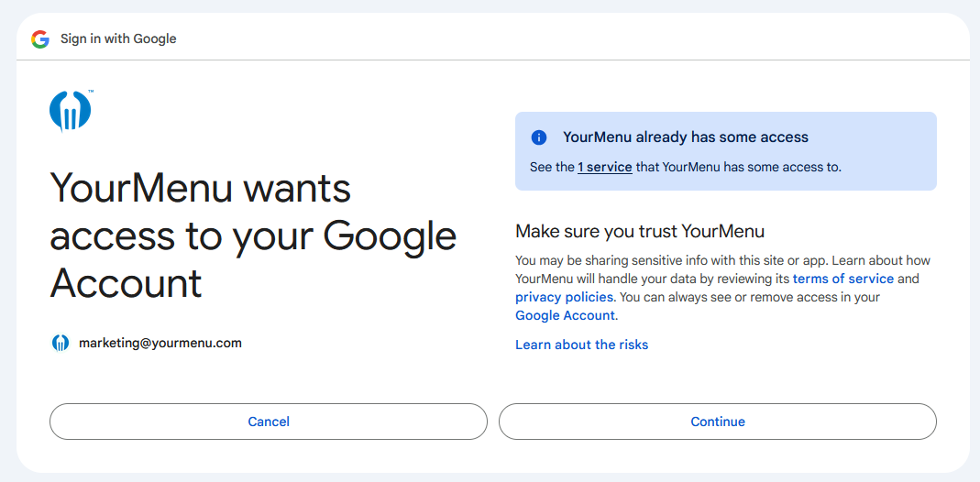Click the Google "G" logo in header
The height and width of the screenshot is (482, 980).
click(40, 38)
